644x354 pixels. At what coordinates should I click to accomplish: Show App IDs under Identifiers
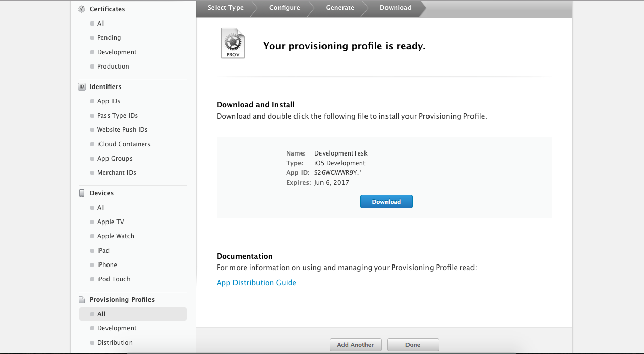109,101
